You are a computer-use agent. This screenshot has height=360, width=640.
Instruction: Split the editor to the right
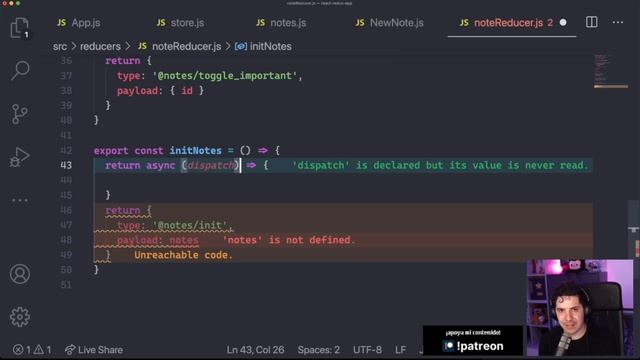(x=591, y=22)
